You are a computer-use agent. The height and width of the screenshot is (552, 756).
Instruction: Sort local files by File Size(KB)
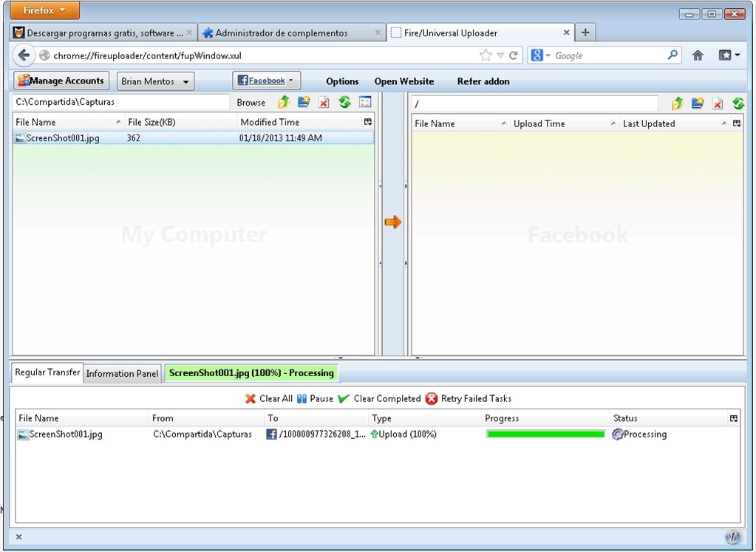[181, 122]
